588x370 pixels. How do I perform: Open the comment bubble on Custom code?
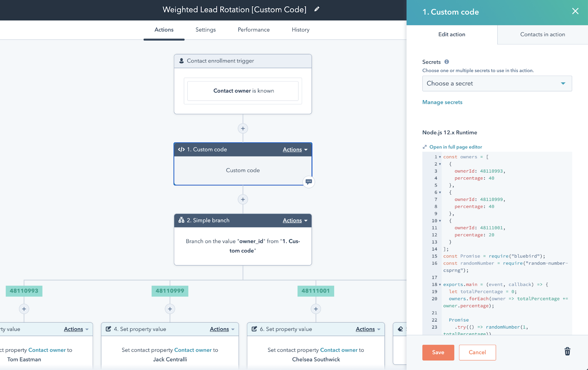click(309, 182)
